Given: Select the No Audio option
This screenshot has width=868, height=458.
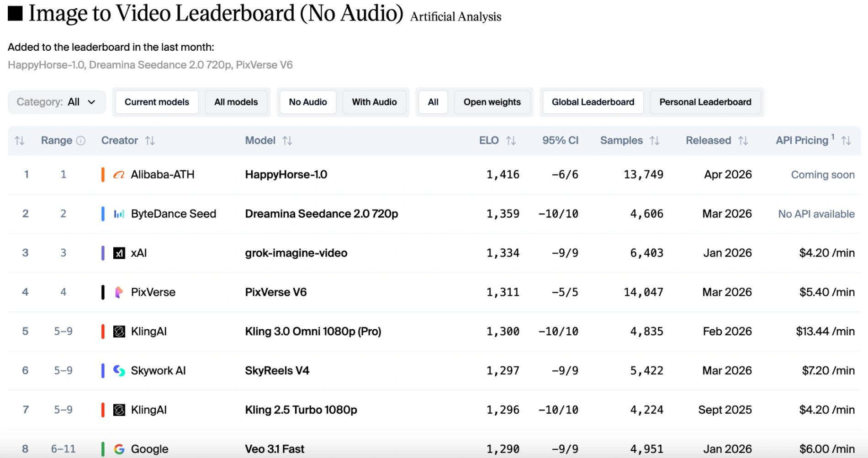Looking at the screenshot, I should click(307, 102).
